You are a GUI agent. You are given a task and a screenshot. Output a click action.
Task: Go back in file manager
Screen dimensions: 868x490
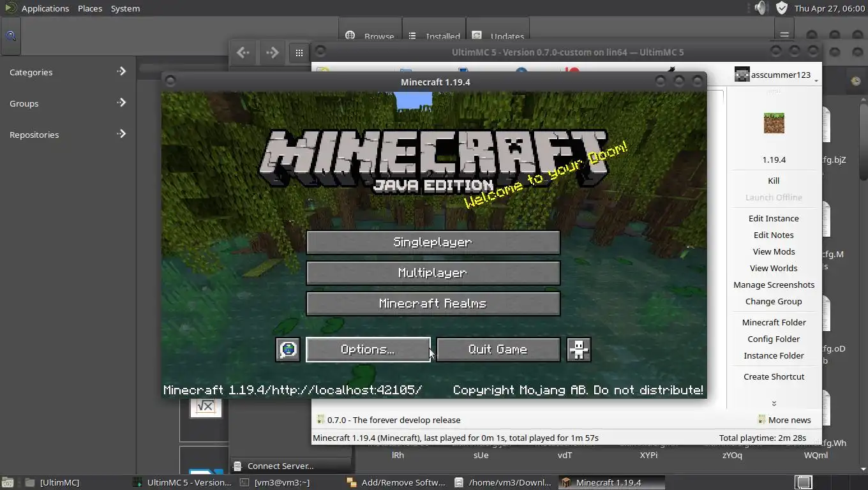(x=243, y=52)
